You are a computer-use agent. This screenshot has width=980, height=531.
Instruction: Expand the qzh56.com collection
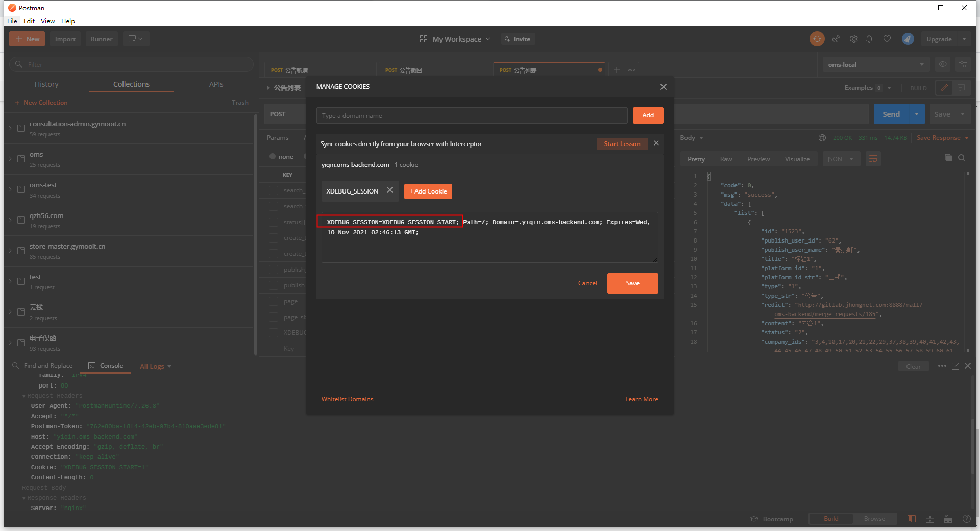pyautogui.click(x=10, y=220)
